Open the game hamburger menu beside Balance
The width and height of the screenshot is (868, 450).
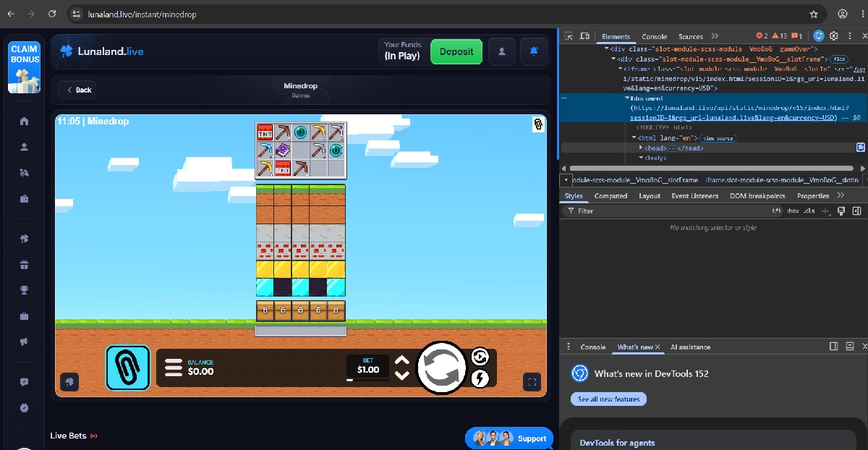[174, 368]
